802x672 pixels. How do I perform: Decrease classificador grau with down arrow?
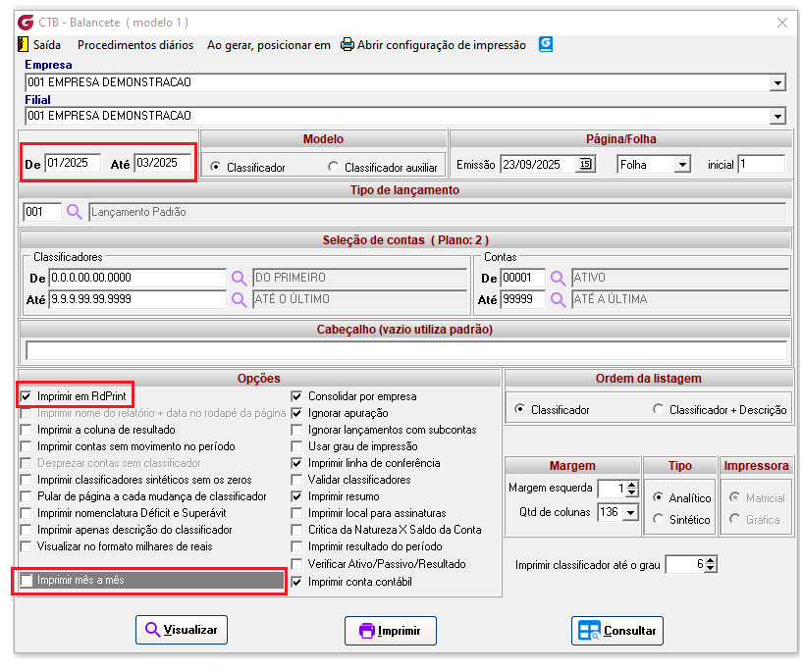(x=711, y=568)
